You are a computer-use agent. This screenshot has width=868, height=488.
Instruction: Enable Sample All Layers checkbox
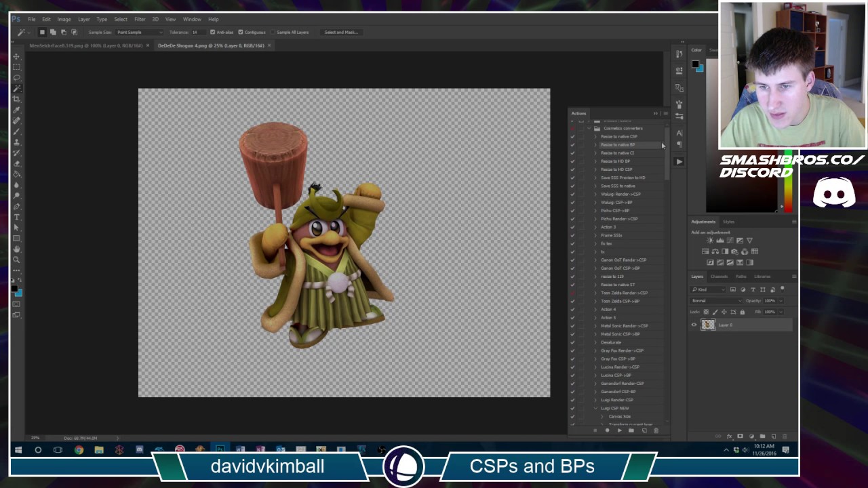[x=273, y=32]
